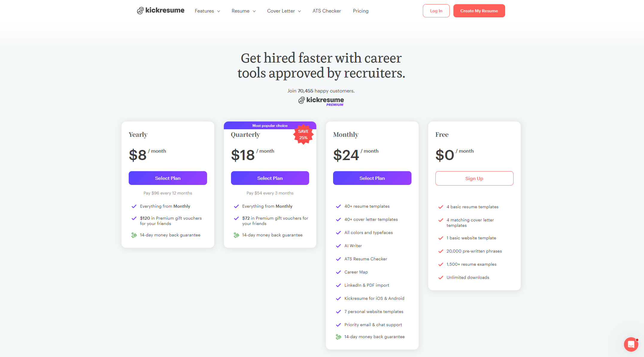
Task: Click the Most popular choice banner
Action: coord(270,125)
